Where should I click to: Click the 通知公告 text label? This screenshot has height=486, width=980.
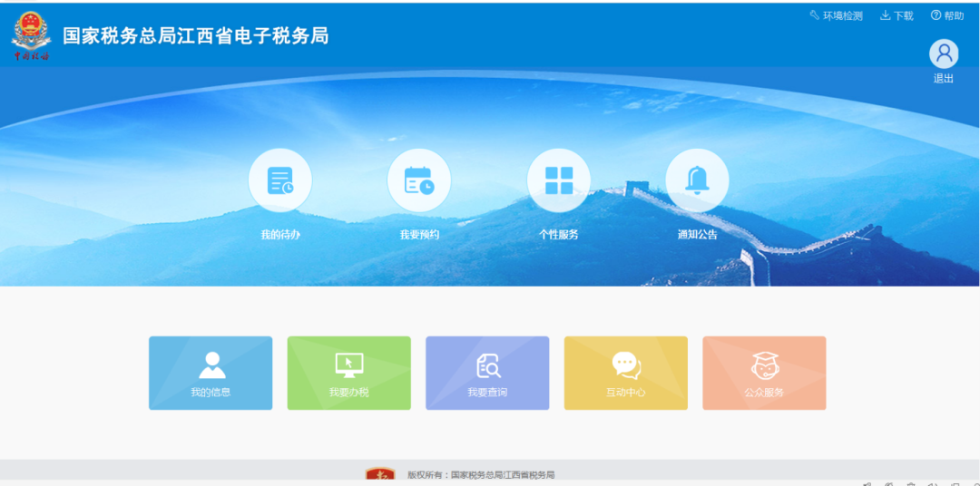697,235
